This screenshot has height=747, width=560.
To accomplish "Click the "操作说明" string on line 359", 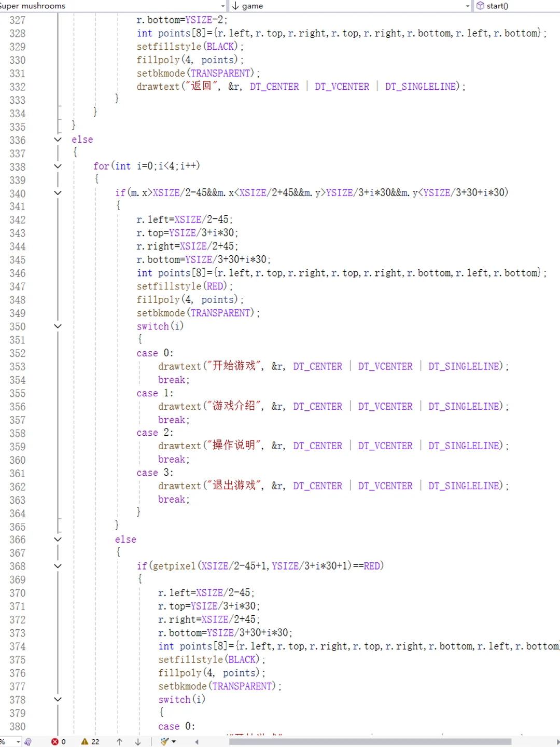I will (234, 446).
